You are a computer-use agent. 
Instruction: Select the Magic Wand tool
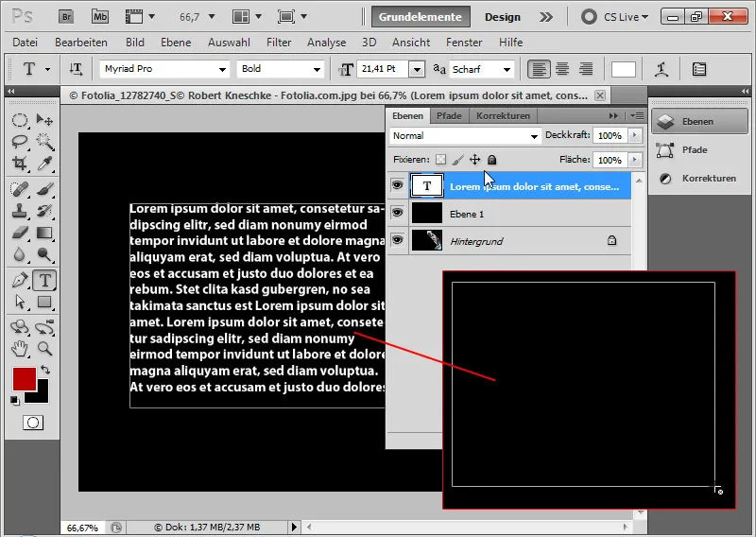pos(44,142)
